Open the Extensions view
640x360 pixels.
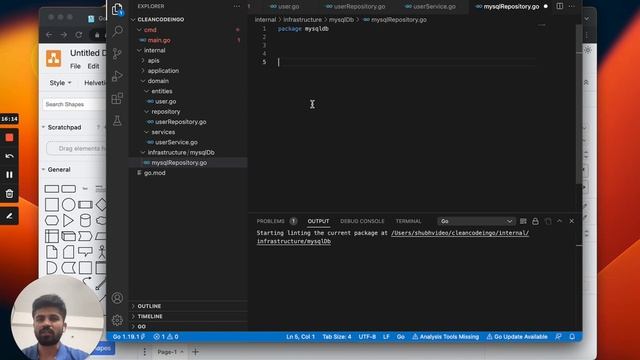(118, 98)
